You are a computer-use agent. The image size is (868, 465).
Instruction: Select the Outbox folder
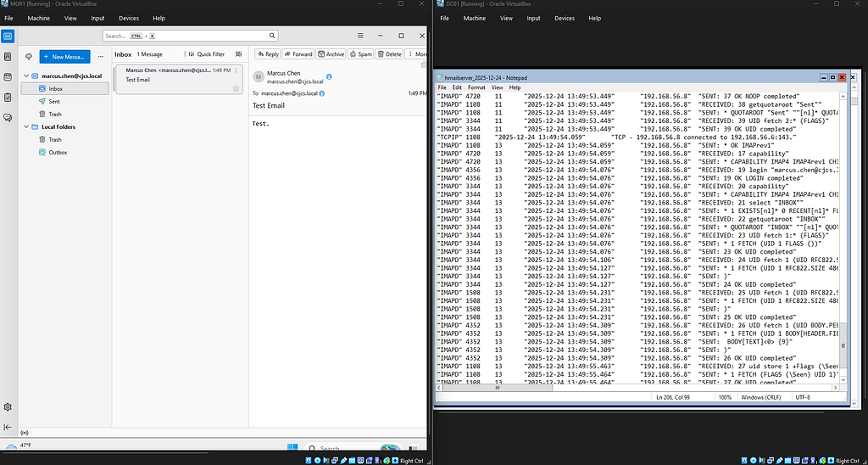tap(64, 153)
